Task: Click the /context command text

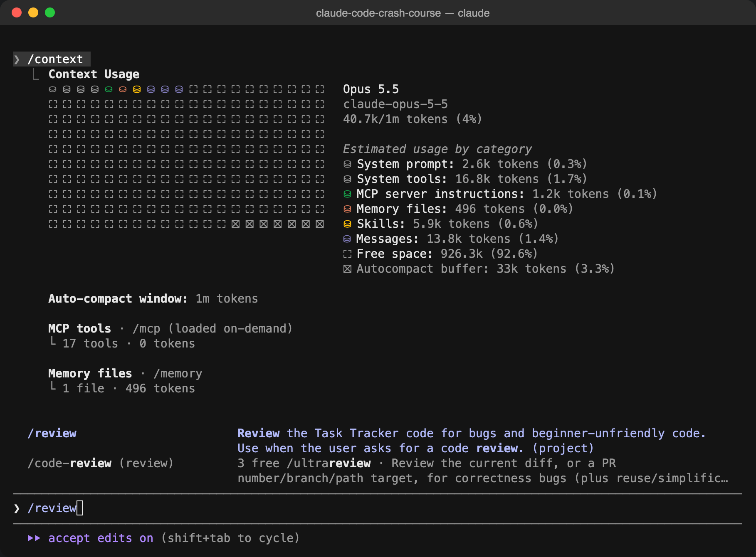Action: point(55,59)
